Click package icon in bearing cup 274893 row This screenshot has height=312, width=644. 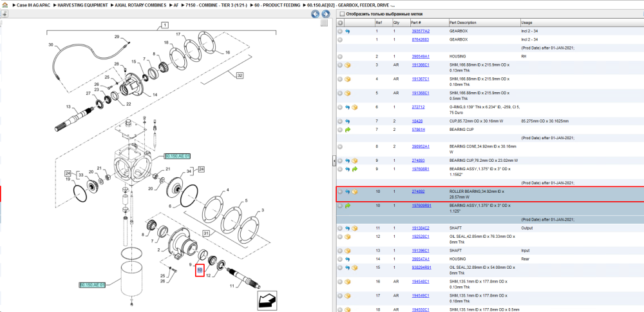tap(355, 161)
